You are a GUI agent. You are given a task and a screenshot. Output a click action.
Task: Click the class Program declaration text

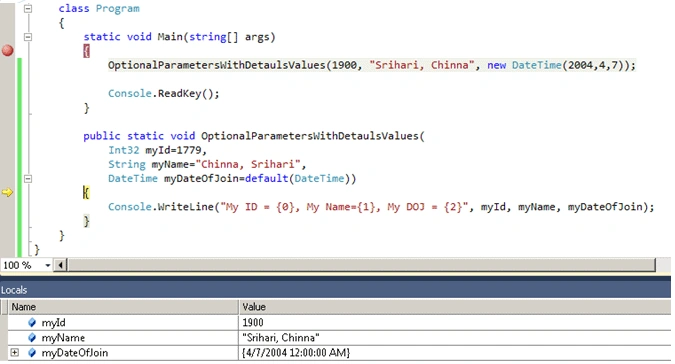pyautogui.click(x=99, y=9)
